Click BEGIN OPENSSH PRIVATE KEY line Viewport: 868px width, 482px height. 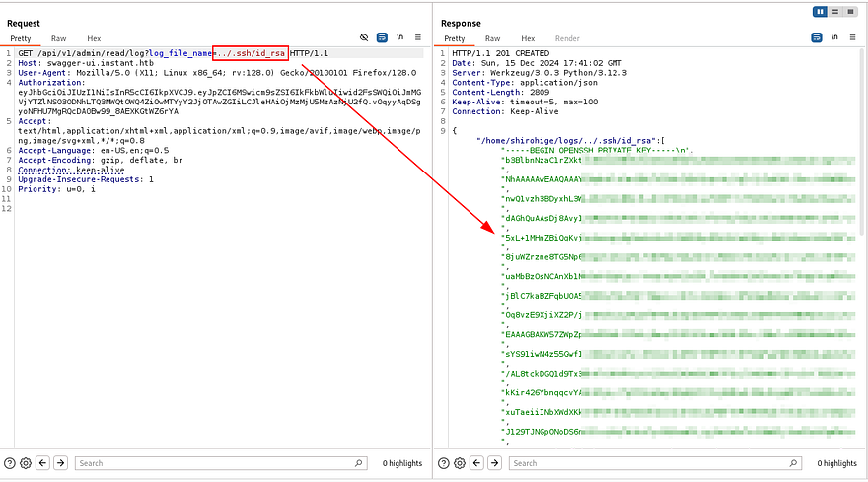[x=598, y=150]
